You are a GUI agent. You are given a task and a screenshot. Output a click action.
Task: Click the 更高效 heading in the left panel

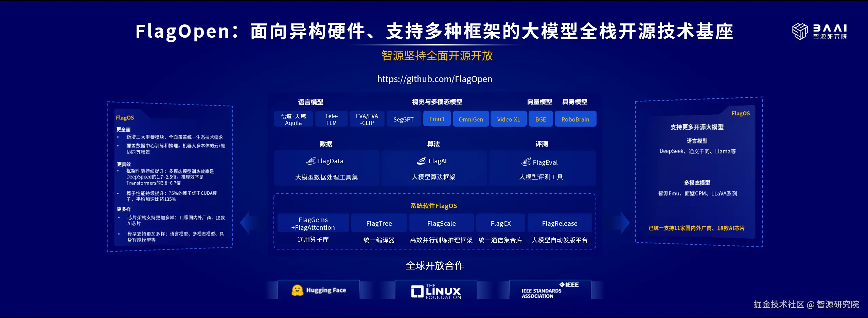click(x=124, y=164)
